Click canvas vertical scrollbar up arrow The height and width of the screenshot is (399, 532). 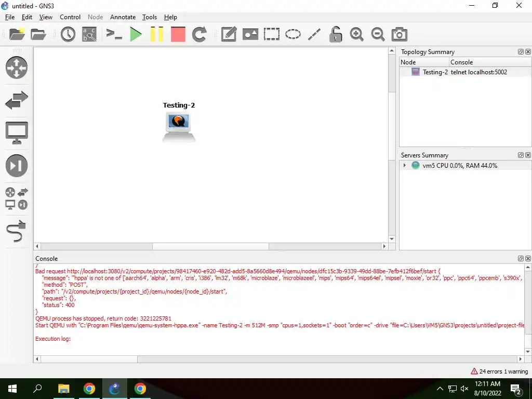(392, 51)
